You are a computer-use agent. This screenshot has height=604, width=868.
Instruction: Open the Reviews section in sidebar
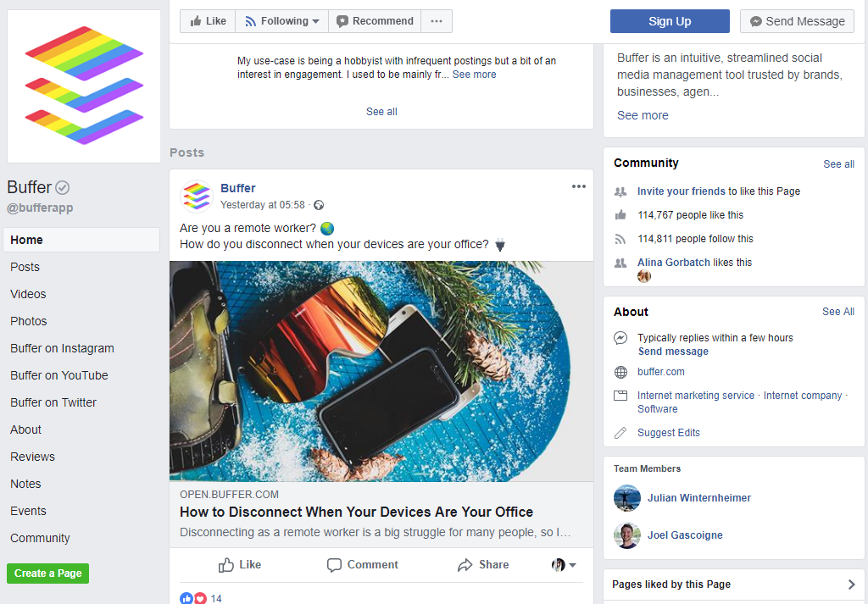pyautogui.click(x=32, y=457)
